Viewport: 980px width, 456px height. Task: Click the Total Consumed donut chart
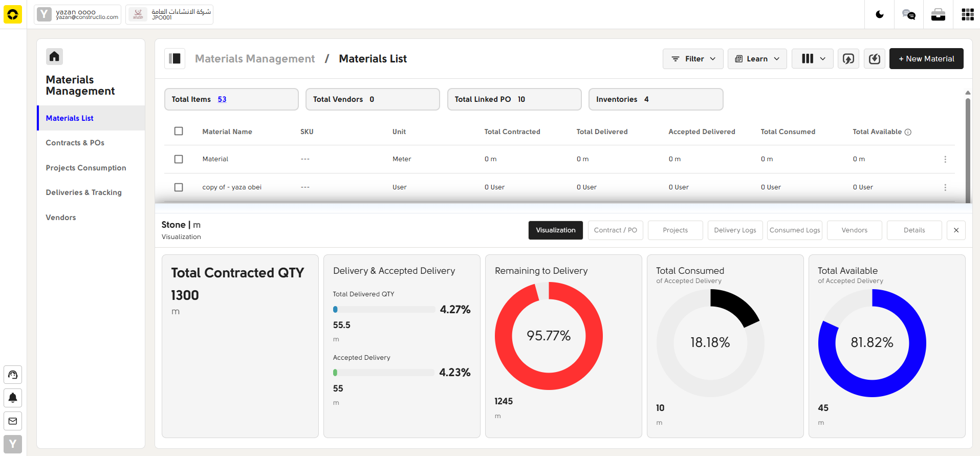tap(710, 342)
